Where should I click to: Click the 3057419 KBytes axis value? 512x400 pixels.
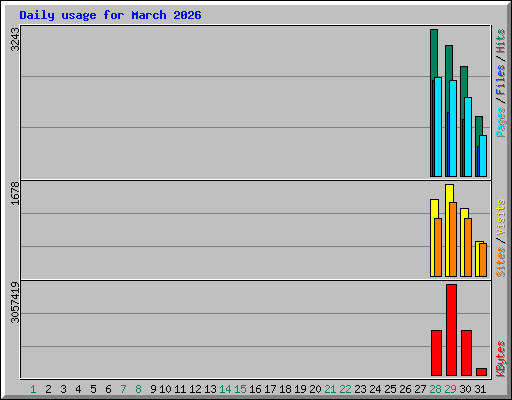[x=15, y=303]
